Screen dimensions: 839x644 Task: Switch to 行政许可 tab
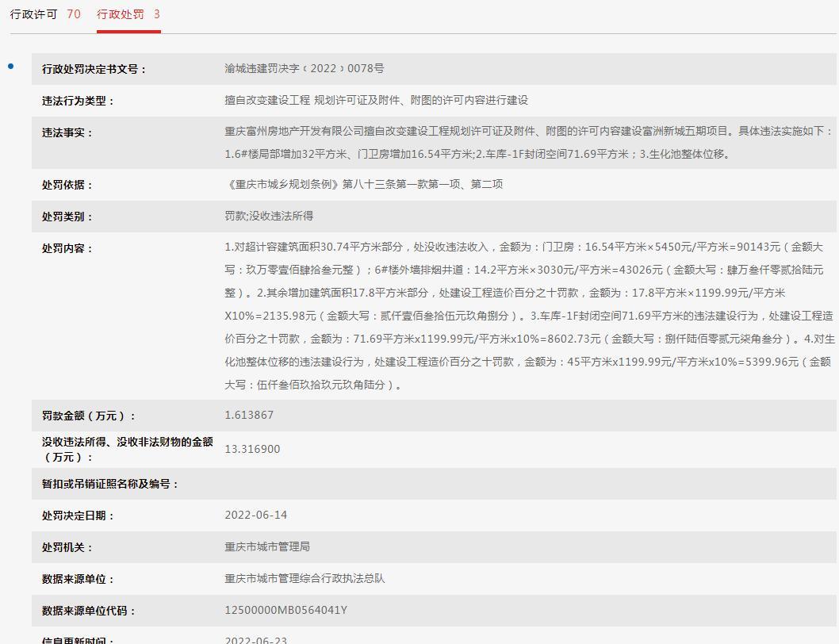[45, 14]
